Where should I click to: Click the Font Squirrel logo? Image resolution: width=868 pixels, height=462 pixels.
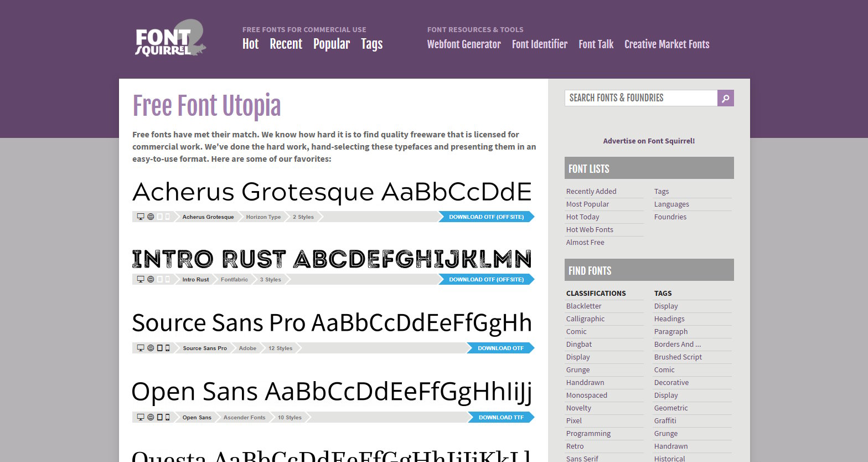click(x=170, y=39)
